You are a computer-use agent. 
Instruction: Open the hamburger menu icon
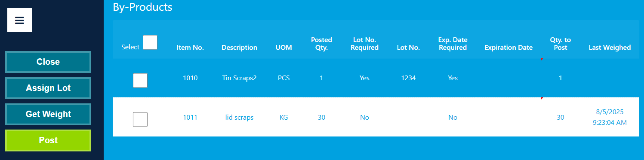click(x=19, y=20)
